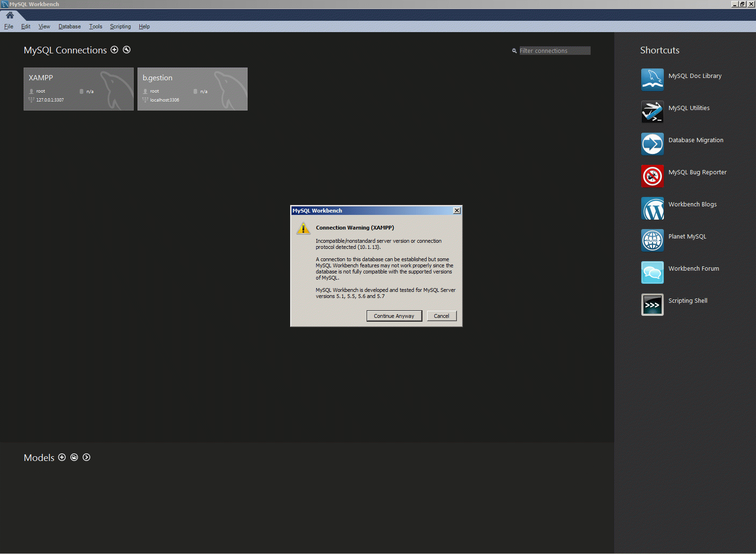Click the localhost:3306 host text
The image size is (756, 554).
click(164, 100)
